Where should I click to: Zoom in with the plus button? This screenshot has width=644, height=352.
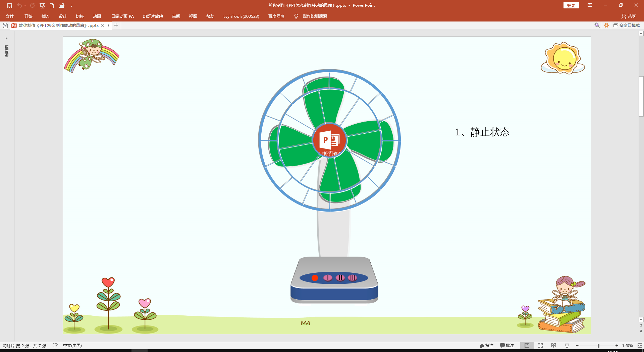617,346
